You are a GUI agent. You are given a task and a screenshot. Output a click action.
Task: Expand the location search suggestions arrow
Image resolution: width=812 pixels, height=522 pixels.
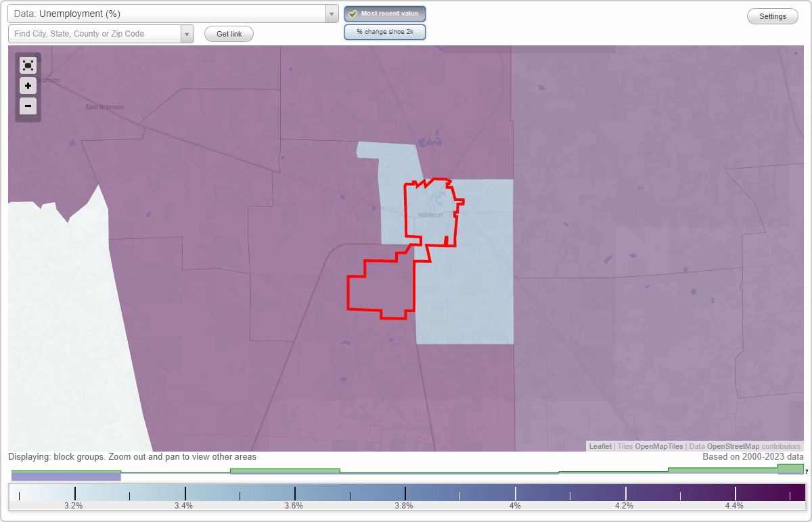187,33
